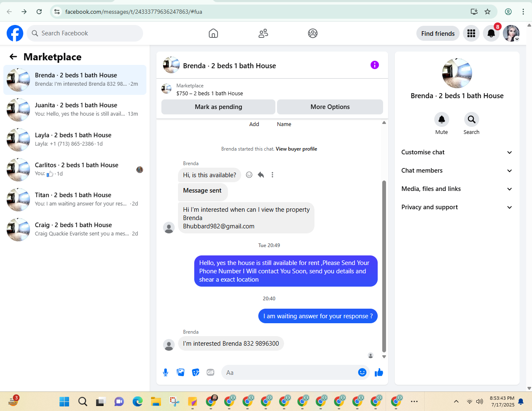
Task: Click the Brenda avatar in the chat header
Action: coord(171,65)
